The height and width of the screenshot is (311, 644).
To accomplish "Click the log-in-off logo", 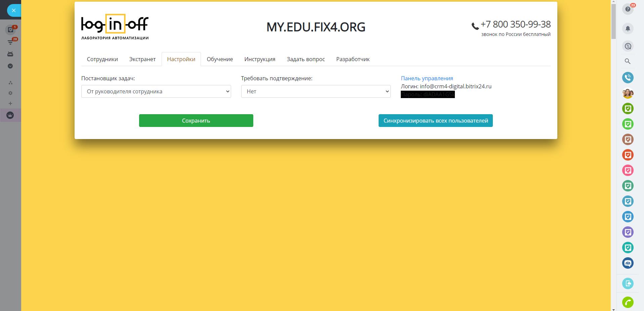I will click(x=115, y=27).
